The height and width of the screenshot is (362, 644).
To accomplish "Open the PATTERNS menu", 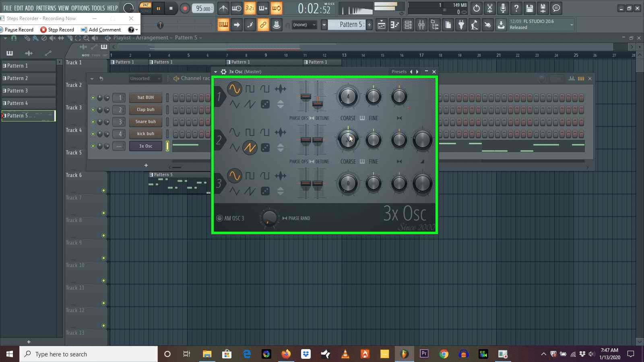I will click(46, 8).
